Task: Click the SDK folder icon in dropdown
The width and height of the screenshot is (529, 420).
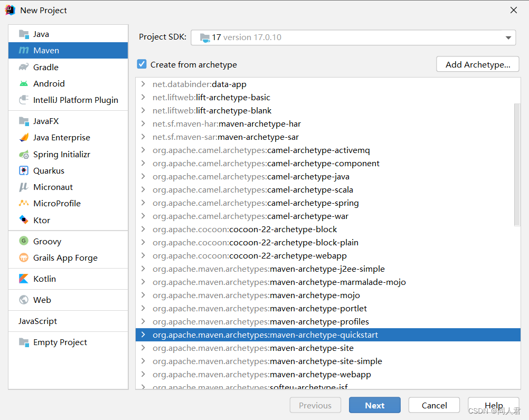Action: pos(205,37)
